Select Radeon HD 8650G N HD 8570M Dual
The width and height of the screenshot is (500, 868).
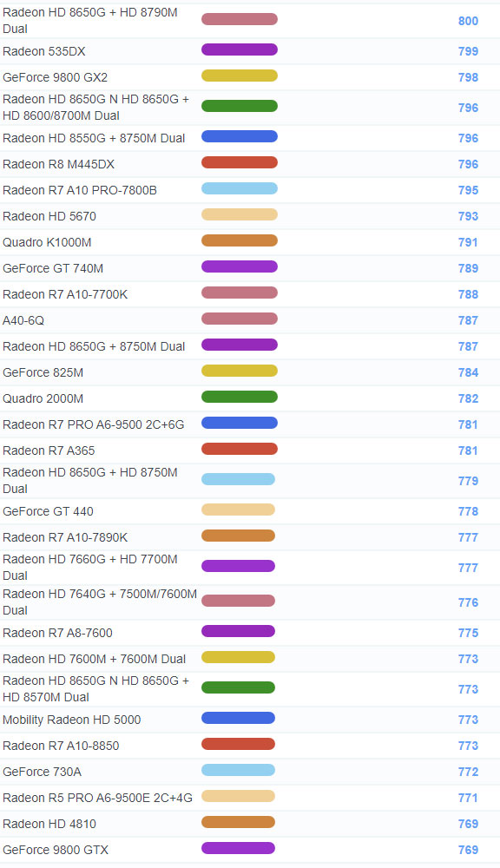(95, 688)
